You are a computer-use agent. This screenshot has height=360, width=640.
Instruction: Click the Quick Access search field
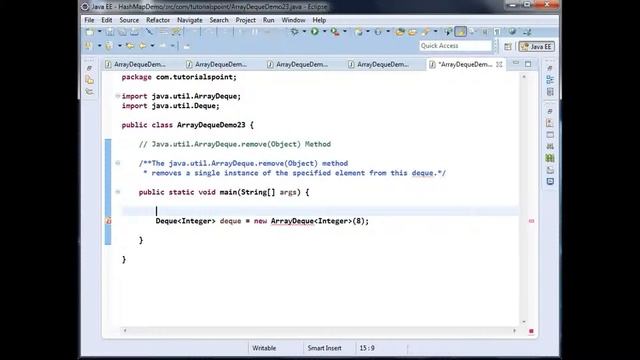pyautogui.click(x=455, y=46)
